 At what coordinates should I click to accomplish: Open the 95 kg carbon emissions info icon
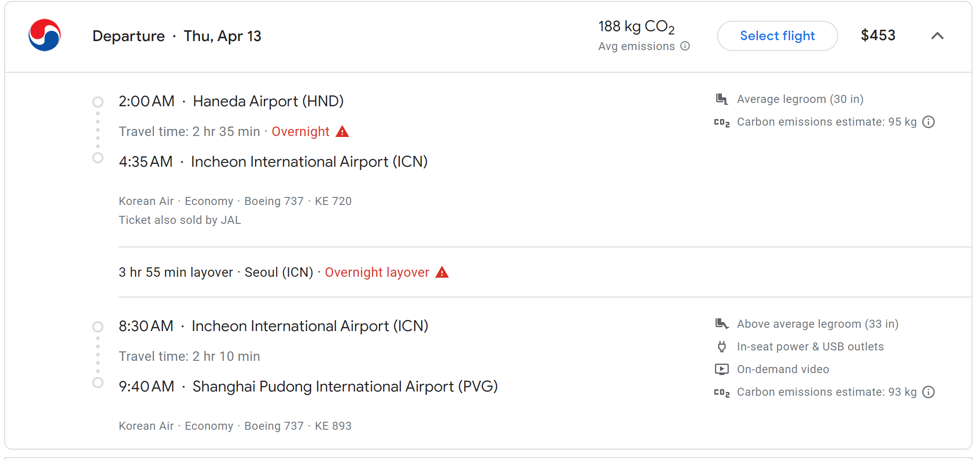pos(928,122)
